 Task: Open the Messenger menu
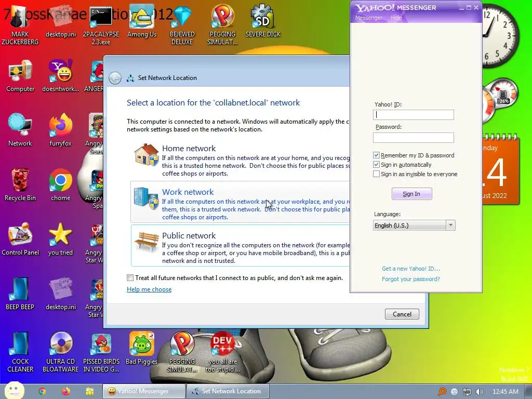(368, 18)
